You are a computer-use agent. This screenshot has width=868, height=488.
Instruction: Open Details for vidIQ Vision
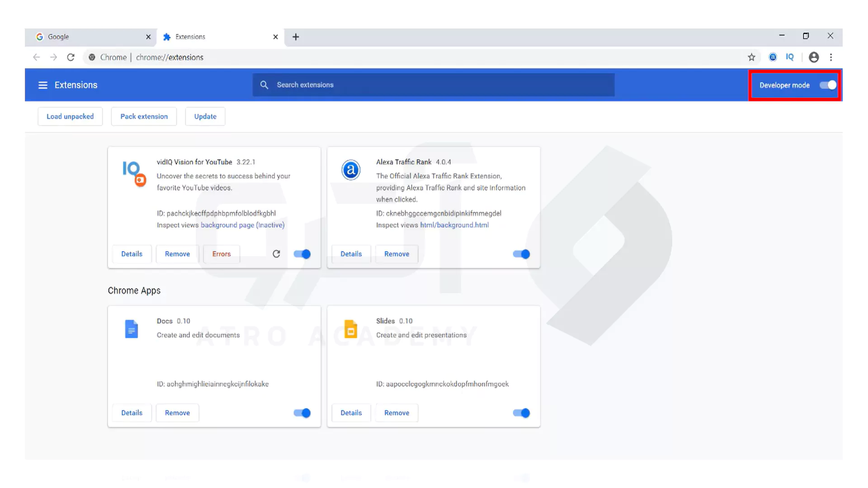[x=132, y=254]
